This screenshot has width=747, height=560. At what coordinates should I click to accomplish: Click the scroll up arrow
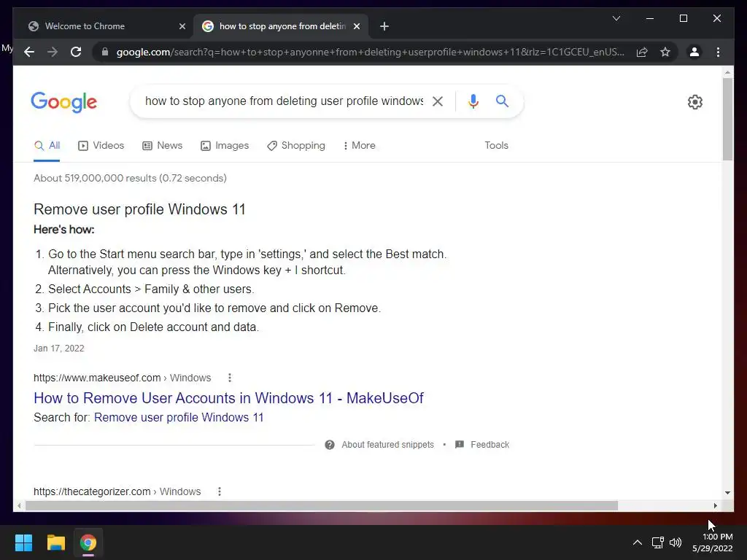coord(727,73)
